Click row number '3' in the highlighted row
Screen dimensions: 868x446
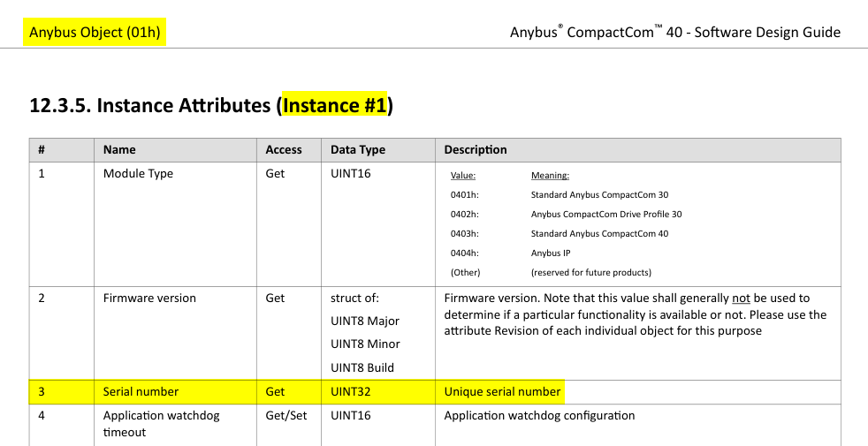41,392
